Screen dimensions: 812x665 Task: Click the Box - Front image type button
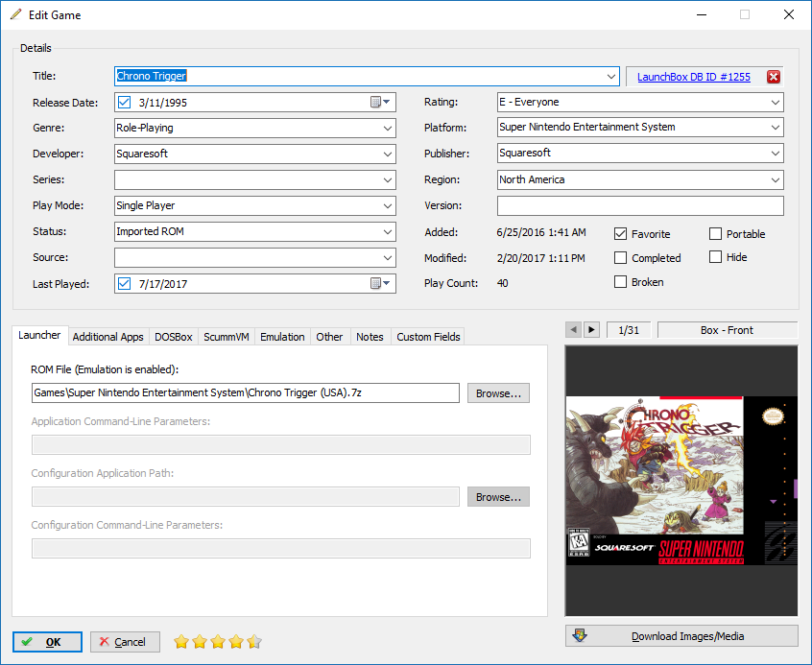(728, 330)
